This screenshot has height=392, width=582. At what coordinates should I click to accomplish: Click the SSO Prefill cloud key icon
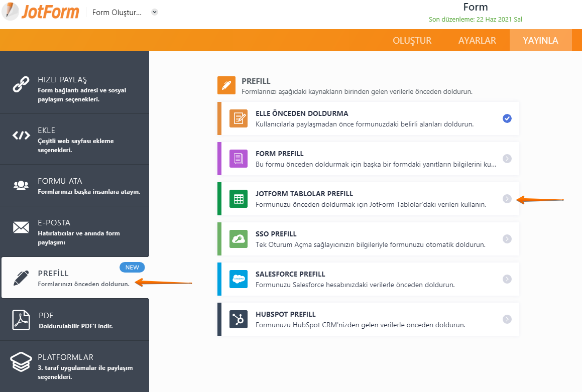pyautogui.click(x=239, y=239)
